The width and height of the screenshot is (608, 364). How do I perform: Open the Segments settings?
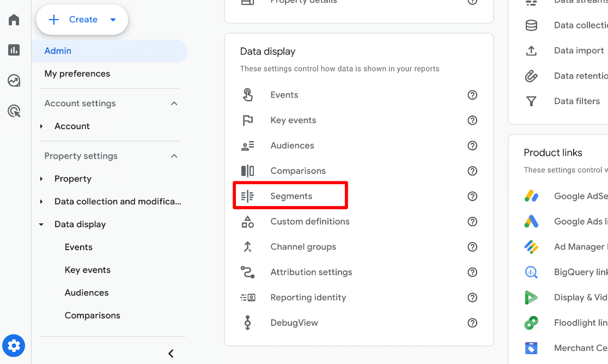[x=291, y=196]
